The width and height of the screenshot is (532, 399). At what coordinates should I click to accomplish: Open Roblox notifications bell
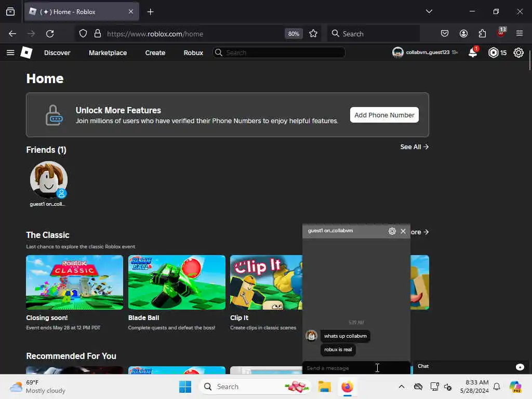click(x=473, y=52)
